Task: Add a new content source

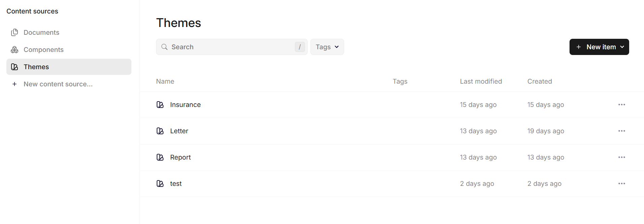Action: [69, 84]
